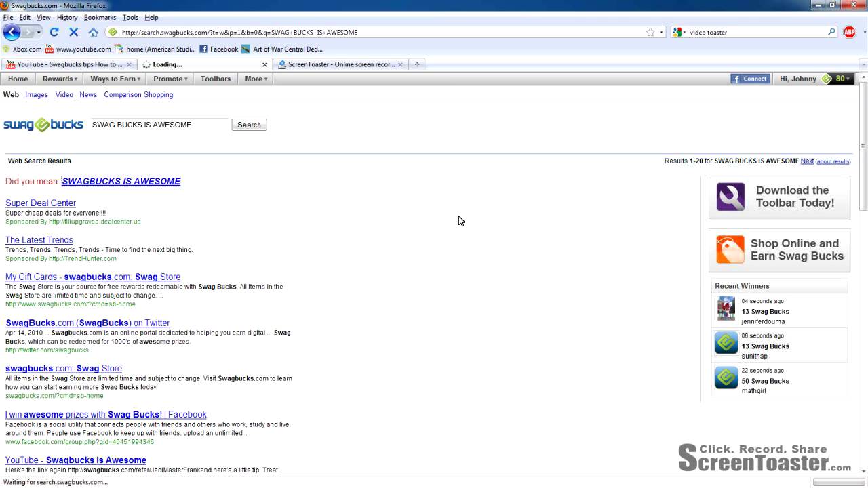Stop page loading with the X icon
This screenshot has height=488, width=868.
pyautogui.click(x=74, y=32)
